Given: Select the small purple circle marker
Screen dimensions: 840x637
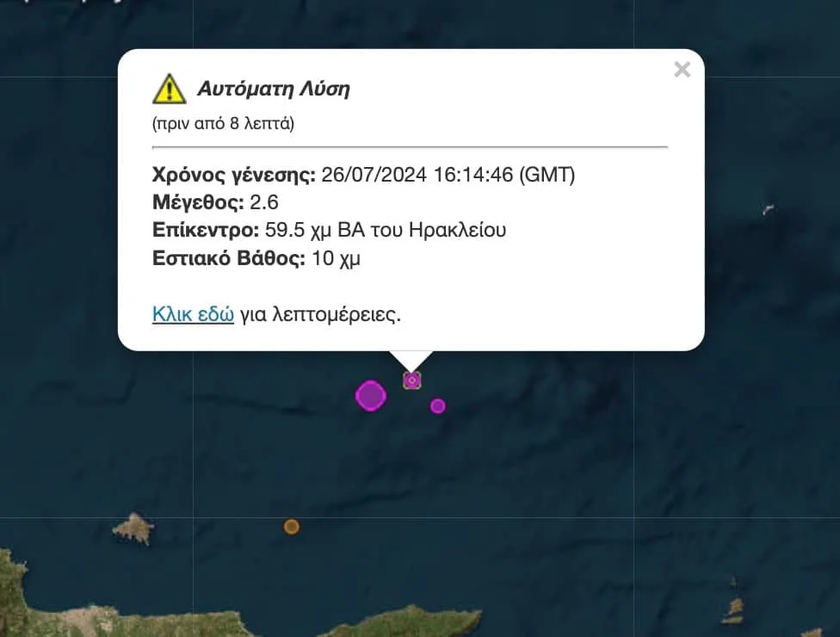Looking at the screenshot, I should coord(438,406).
